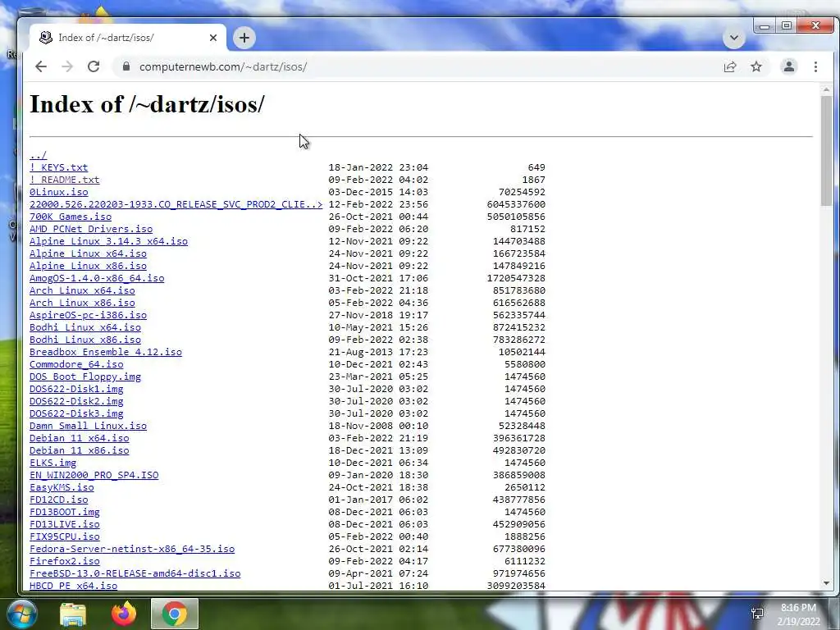
Task: Click the network tray icon
Action: click(x=757, y=614)
